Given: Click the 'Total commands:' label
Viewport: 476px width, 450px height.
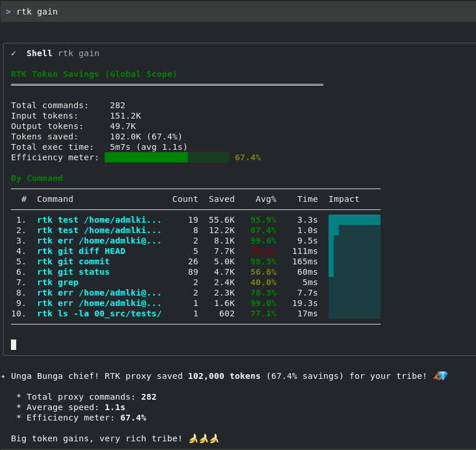Looking at the screenshot, I should (50, 105).
